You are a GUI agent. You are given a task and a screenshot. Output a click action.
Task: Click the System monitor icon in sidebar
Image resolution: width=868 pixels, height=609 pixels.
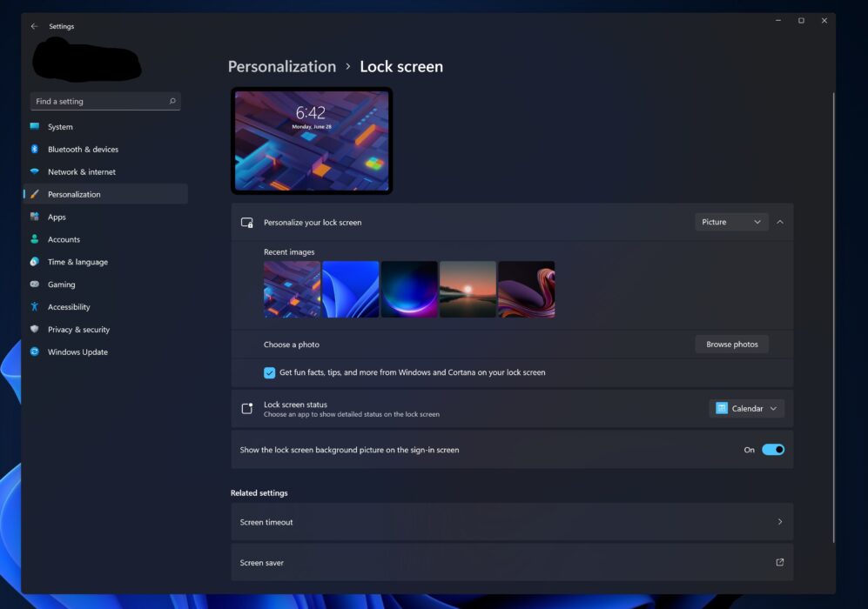35,127
